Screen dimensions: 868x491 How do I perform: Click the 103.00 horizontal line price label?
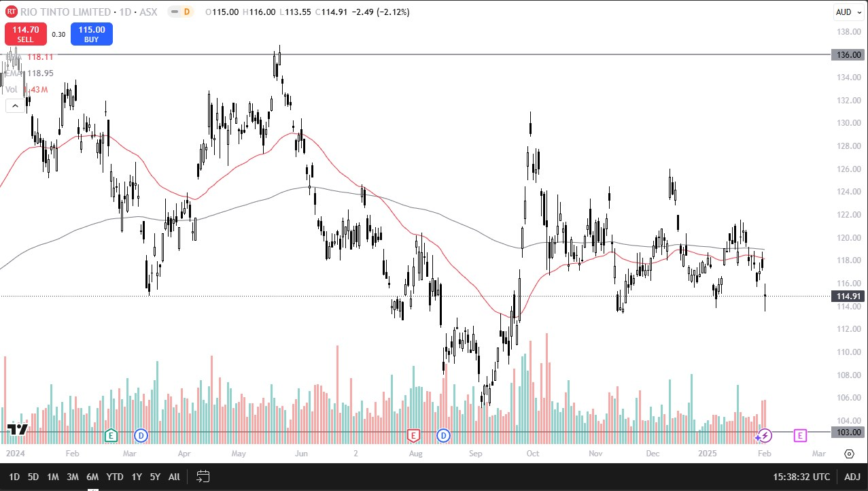tap(847, 432)
